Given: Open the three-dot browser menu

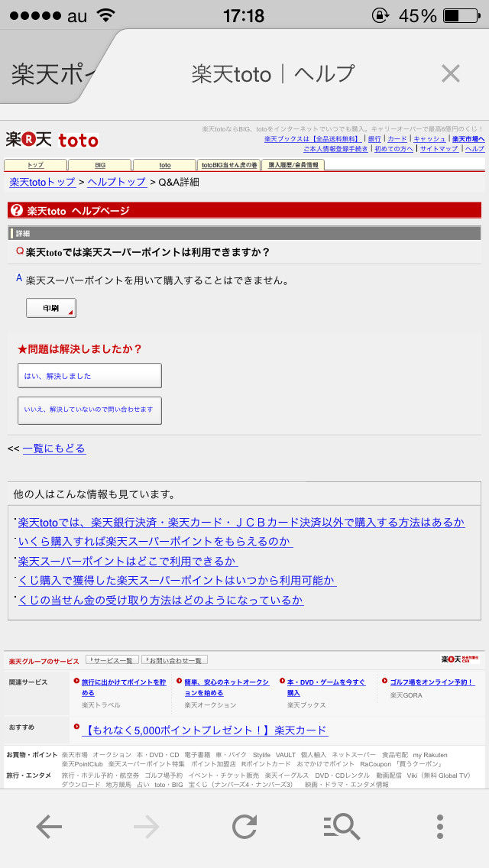Looking at the screenshot, I should [439, 827].
